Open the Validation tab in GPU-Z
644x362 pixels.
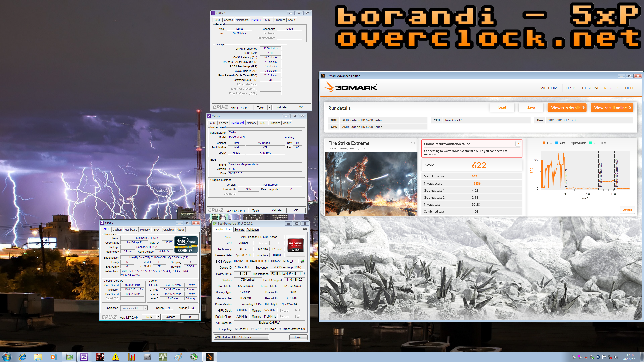[x=253, y=230]
